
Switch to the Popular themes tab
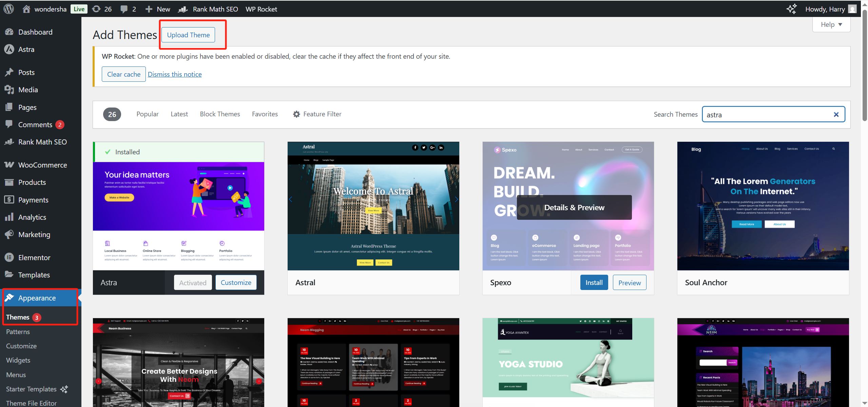point(147,114)
